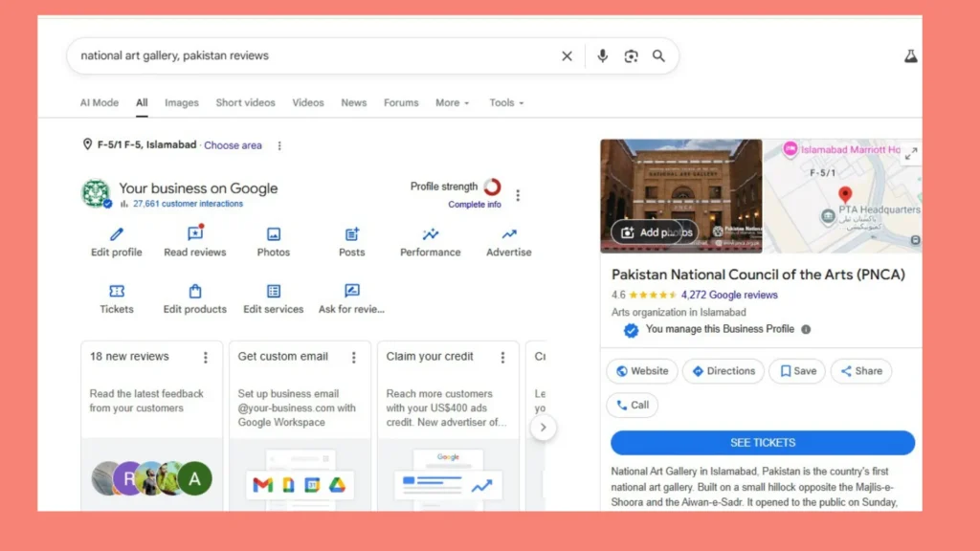Viewport: 980px width, 551px height.
Task: Click the Save button
Action: [x=797, y=371]
